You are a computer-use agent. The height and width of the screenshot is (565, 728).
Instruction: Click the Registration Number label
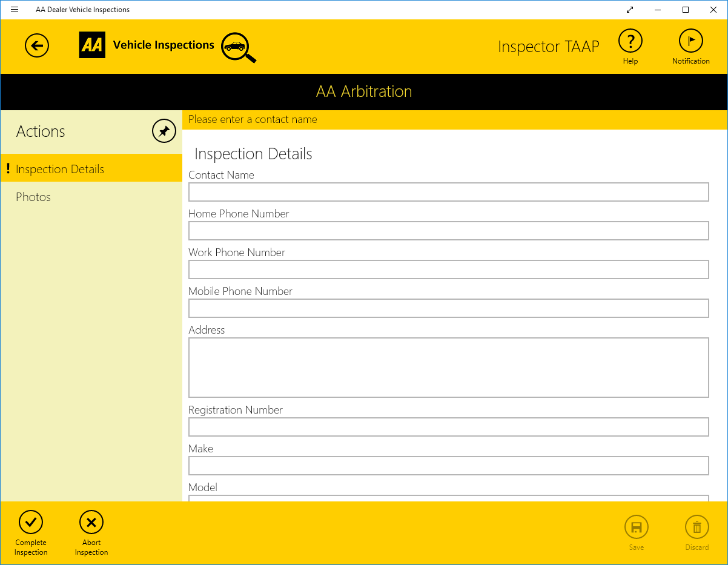[236, 410]
